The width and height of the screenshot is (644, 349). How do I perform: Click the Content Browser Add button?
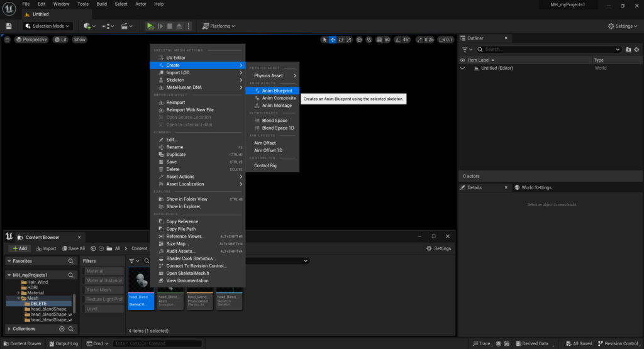tap(19, 248)
